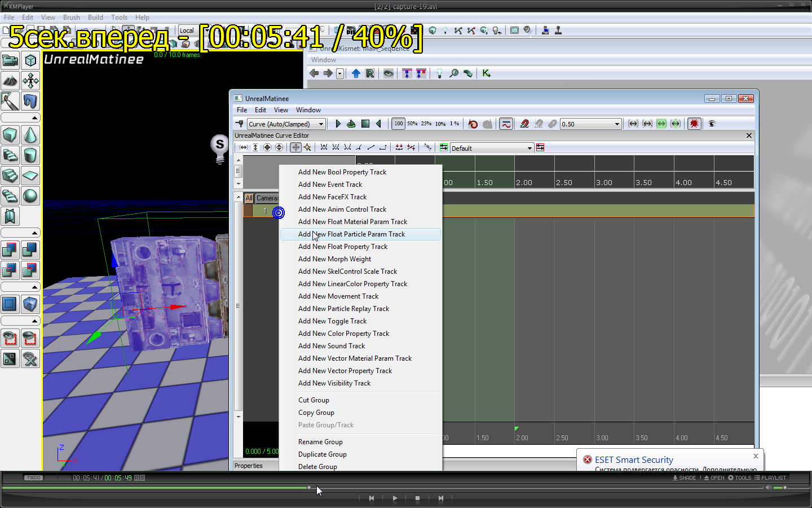This screenshot has width=812, height=508.
Task: Click the Matinee Stop square icon
Action: point(365,124)
